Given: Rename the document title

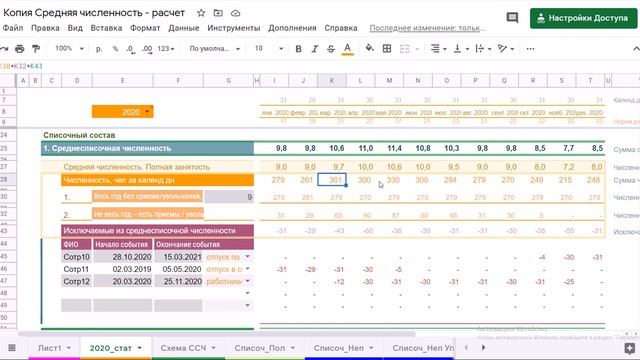Looking at the screenshot, I should tap(94, 13).
